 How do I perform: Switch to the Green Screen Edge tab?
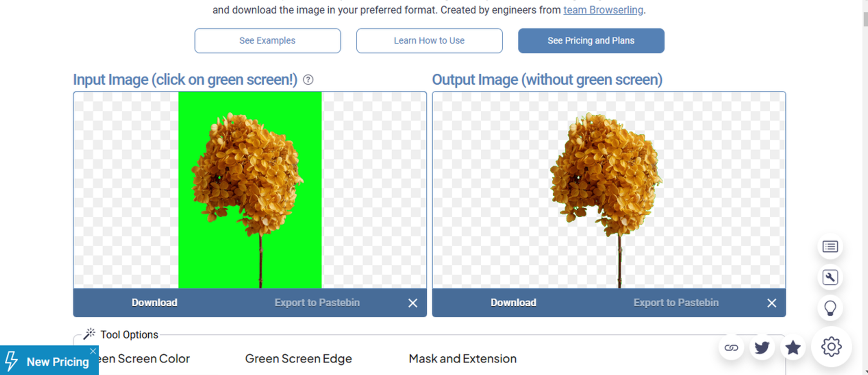click(298, 359)
